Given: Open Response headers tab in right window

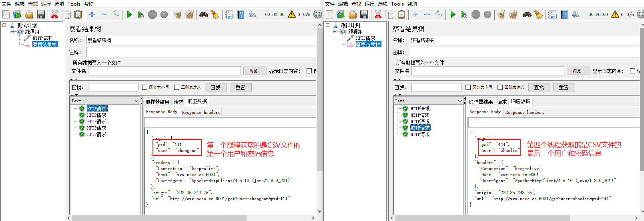Looking at the screenshot, I should 525,112.
